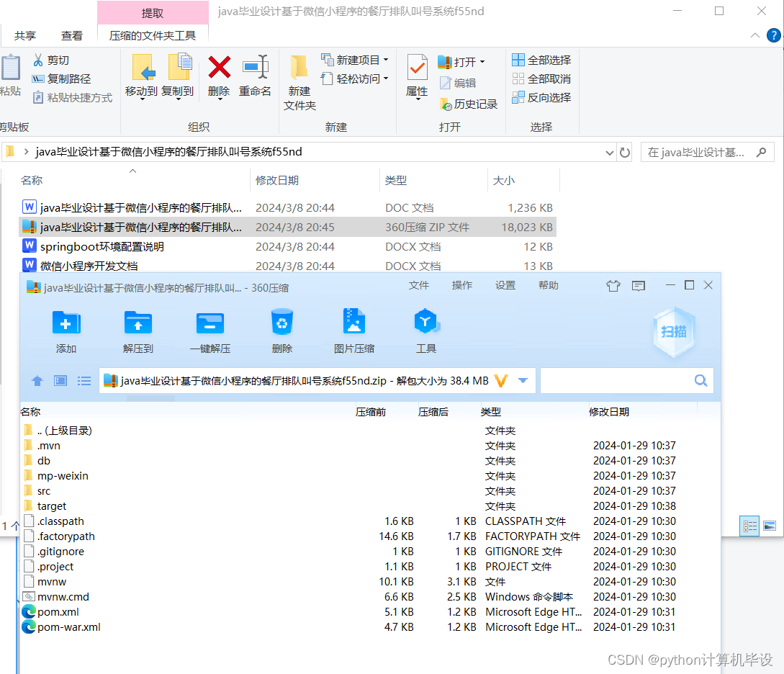Open the 操作 menu in 360压缩

pyautogui.click(x=462, y=285)
